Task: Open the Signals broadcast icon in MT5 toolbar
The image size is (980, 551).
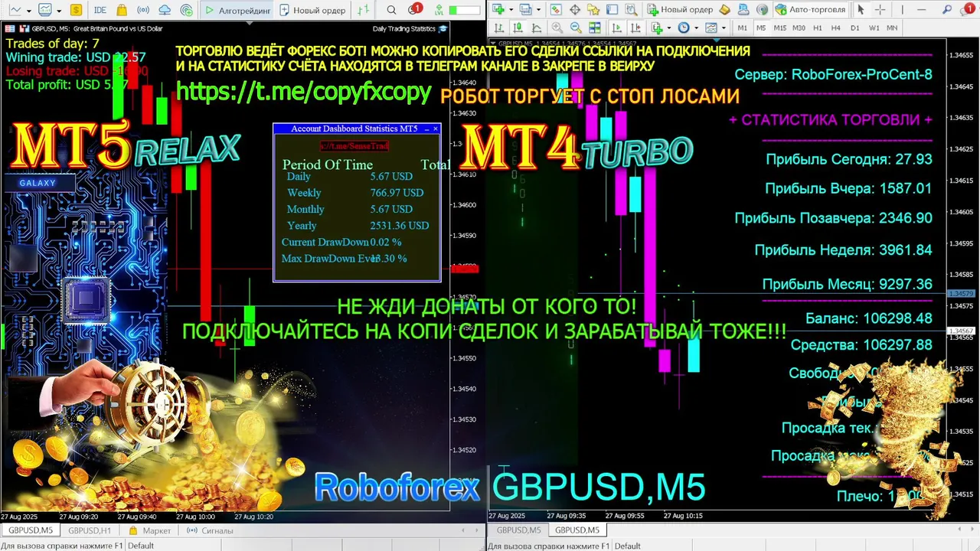Action: coord(143,11)
